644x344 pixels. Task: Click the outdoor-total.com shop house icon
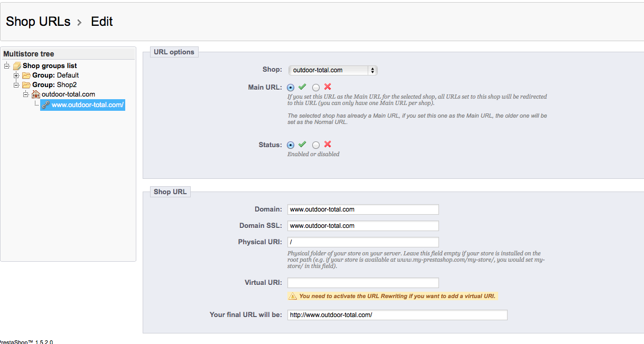click(36, 94)
